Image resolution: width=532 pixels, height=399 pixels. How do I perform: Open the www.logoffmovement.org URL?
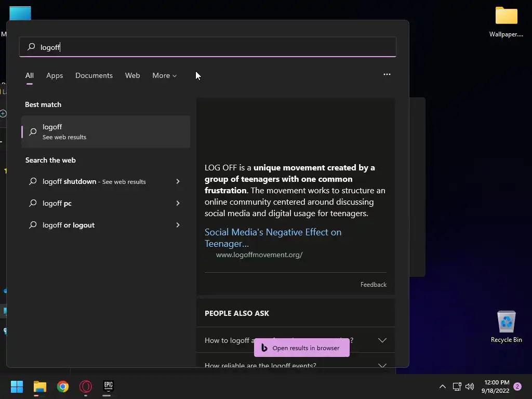pos(259,255)
